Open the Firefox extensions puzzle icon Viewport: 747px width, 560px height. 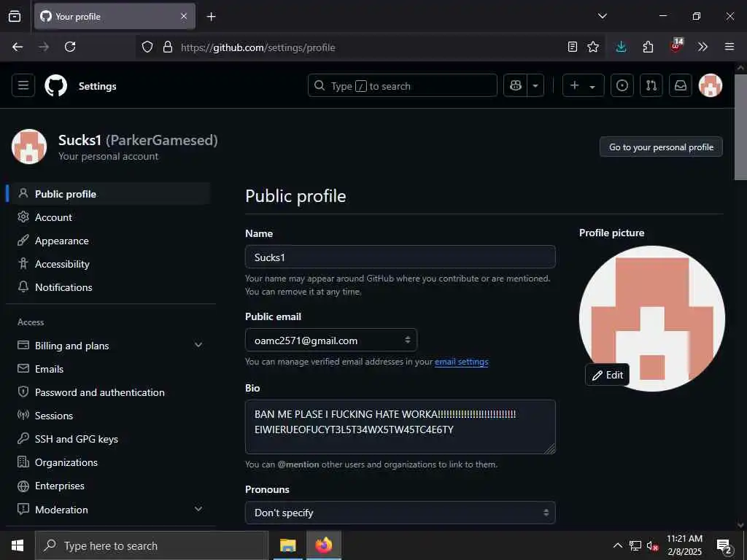[648, 47]
